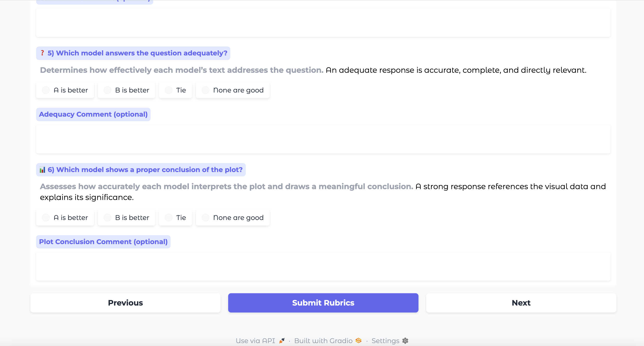Focus the Adequacy Comment text box
The width and height of the screenshot is (644, 346).
tap(323, 139)
